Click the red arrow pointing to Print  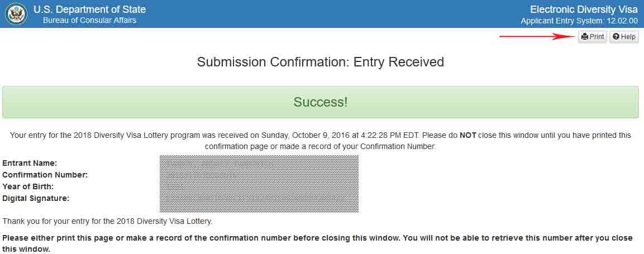coord(536,37)
